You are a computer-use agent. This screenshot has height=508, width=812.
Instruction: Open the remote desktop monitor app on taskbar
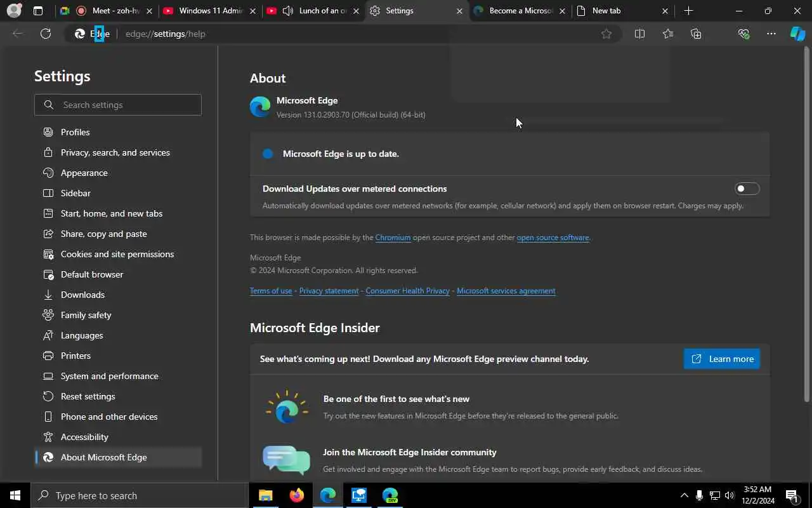pyautogui.click(x=359, y=495)
